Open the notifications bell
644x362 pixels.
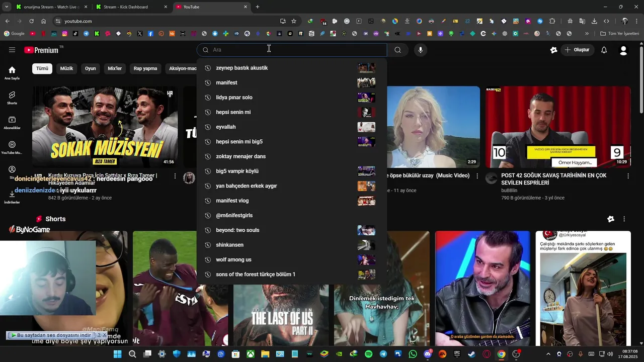point(604,50)
